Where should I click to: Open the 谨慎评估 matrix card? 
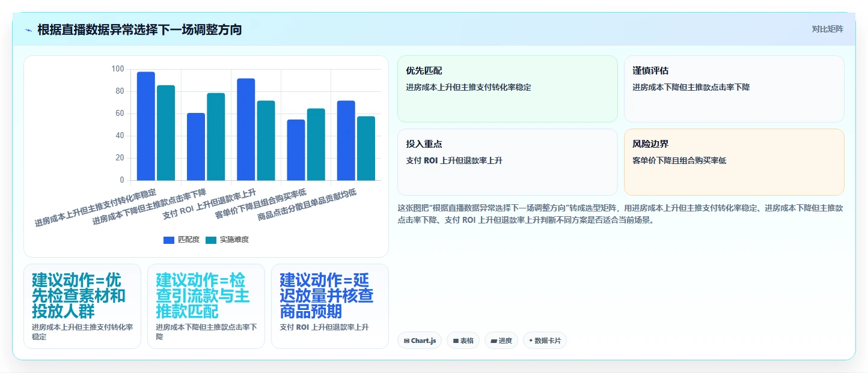pos(734,89)
